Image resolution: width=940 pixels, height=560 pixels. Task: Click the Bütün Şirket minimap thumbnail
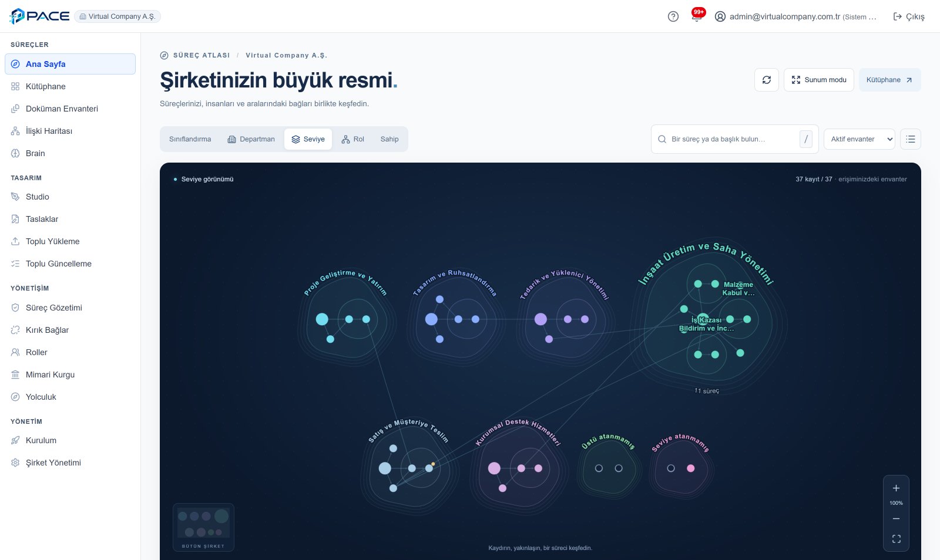[203, 527]
